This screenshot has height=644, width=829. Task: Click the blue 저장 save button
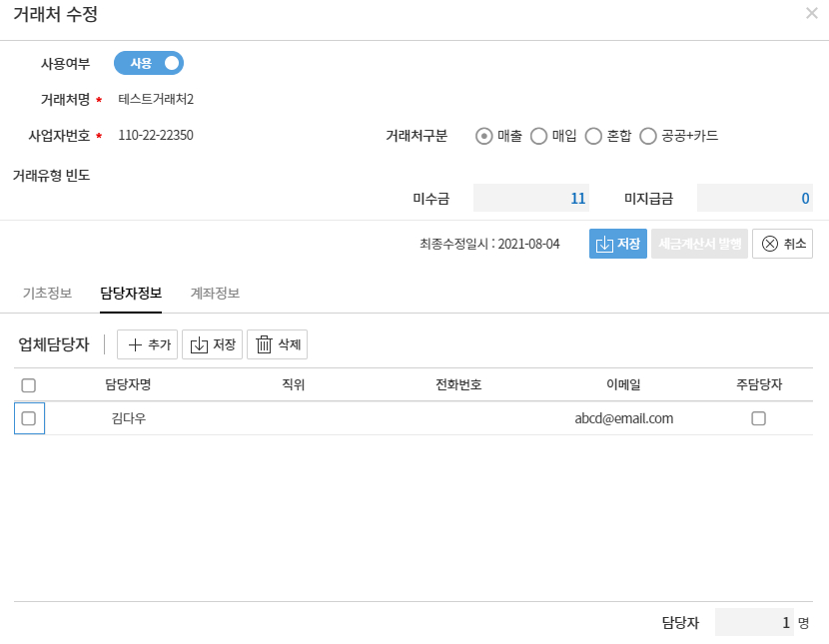click(617, 244)
